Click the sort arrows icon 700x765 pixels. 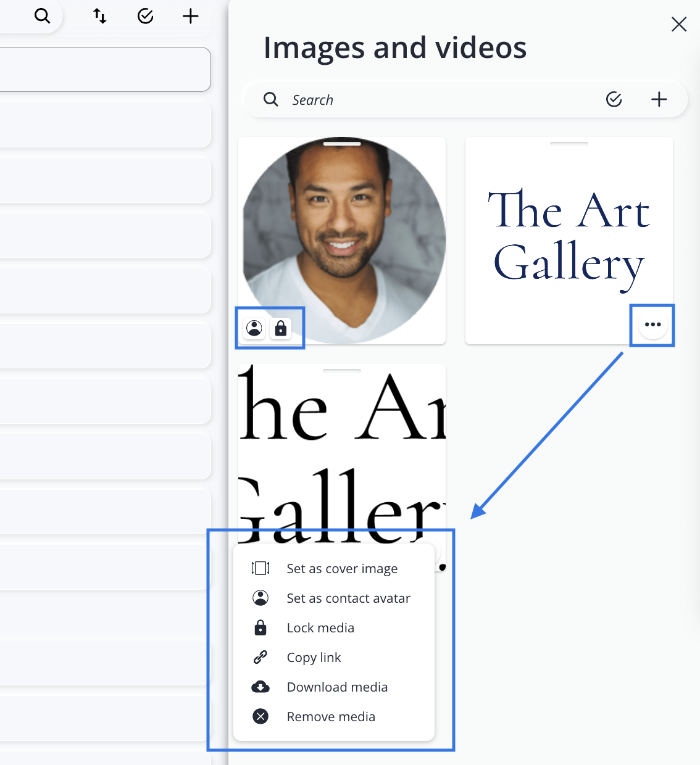point(100,16)
